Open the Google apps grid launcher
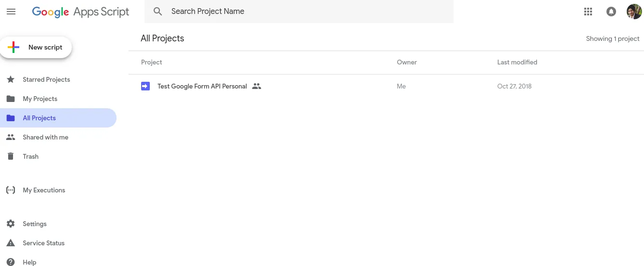Screen dimensions: 644x266 pyautogui.click(x=588, y=12)
